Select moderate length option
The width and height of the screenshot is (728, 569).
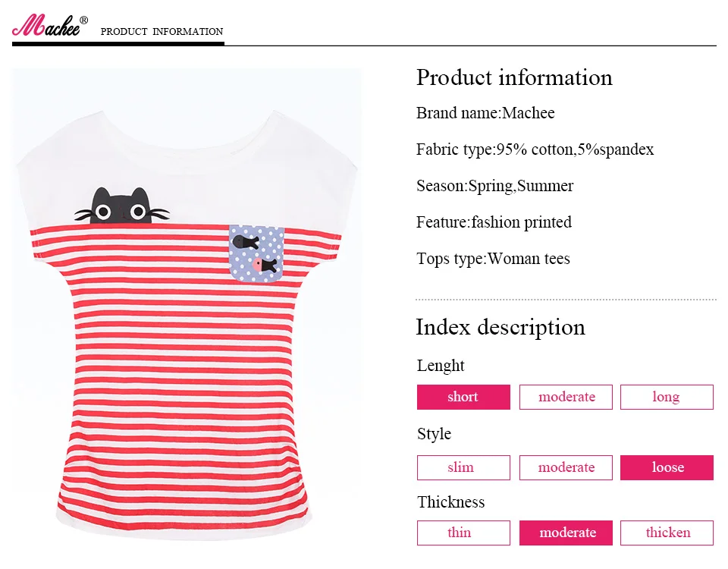[x=566, y=397]
